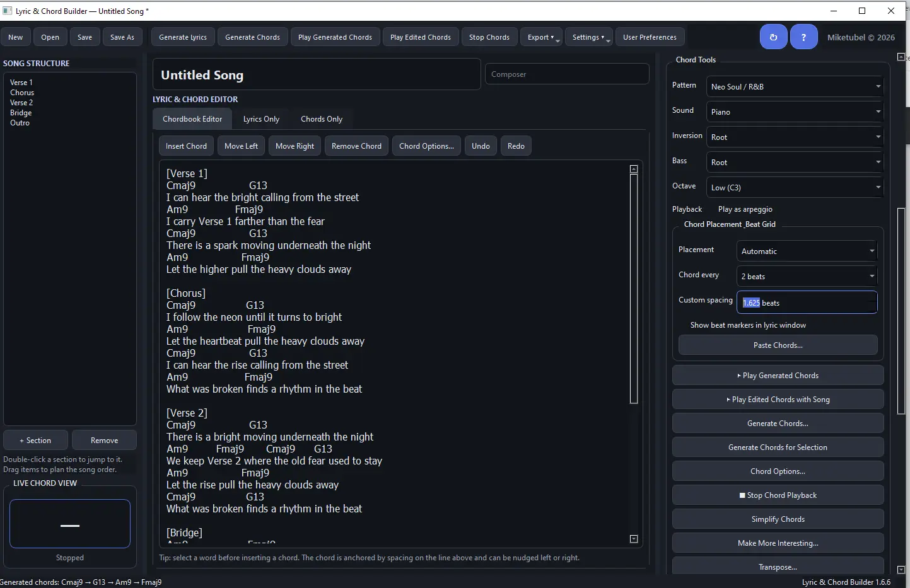Click the Move Right button
The width and height of the screenshot is (910, 588).
pos(295,146)
